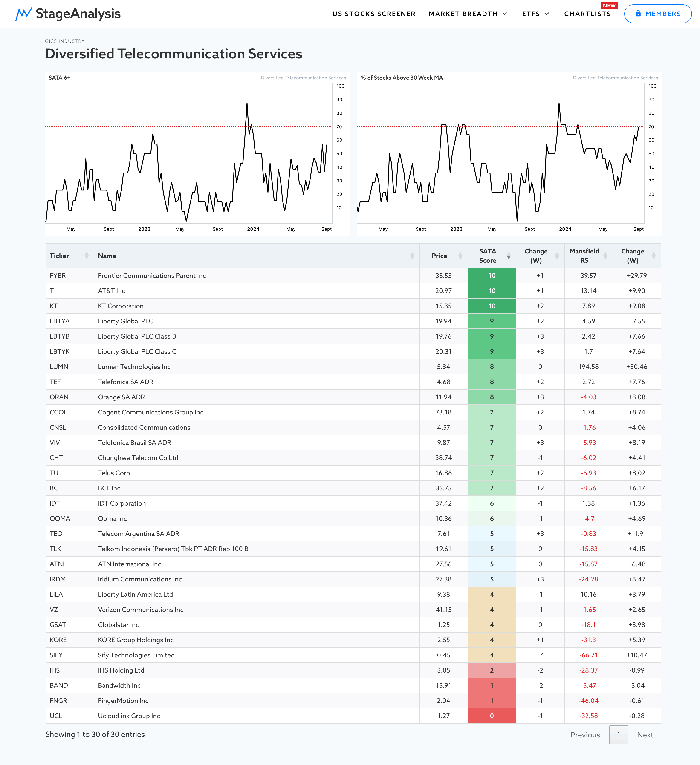Sort by SATA Change (W) arrows
700x765 pixels.
557,256
